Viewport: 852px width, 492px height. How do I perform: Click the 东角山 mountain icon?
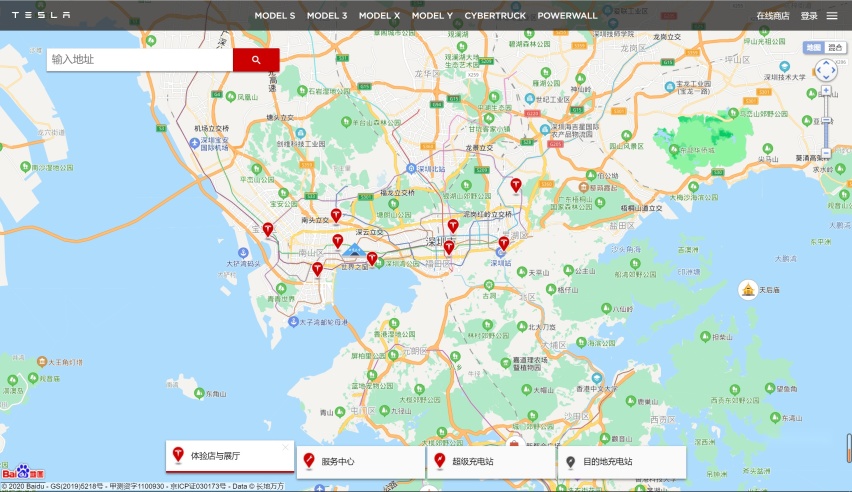(199, 393)
